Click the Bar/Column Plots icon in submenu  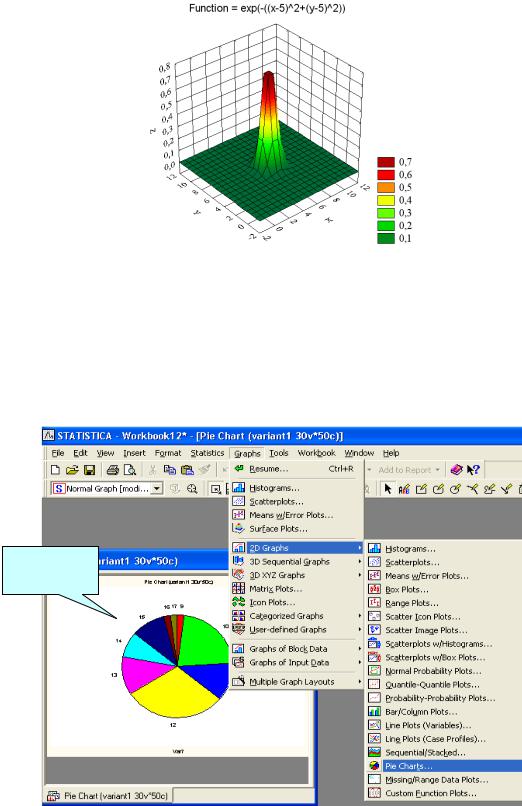coord(375,711)
